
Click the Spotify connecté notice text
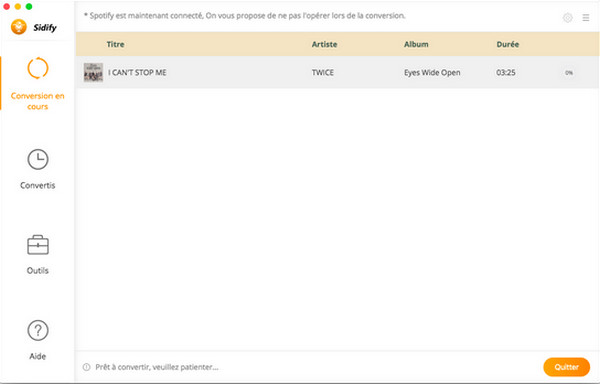(x=245, y=16)
